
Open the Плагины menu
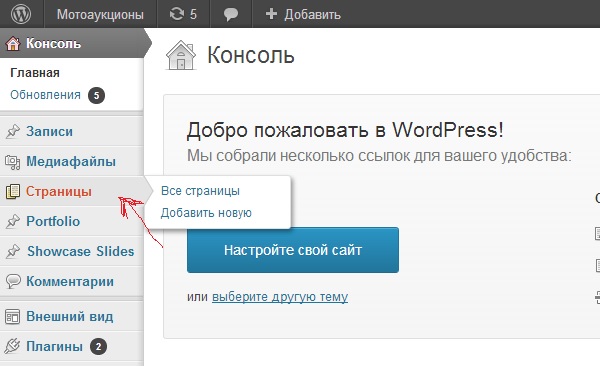tap(54, 346)
